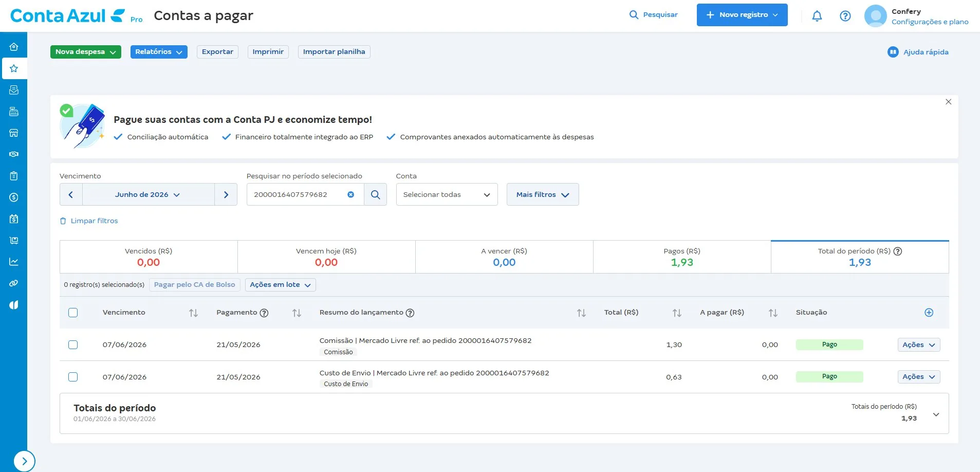The width and height of the screenshot is (980, 472).
Task: Sort by Vencimento column arrows
Action: (193, 313)
